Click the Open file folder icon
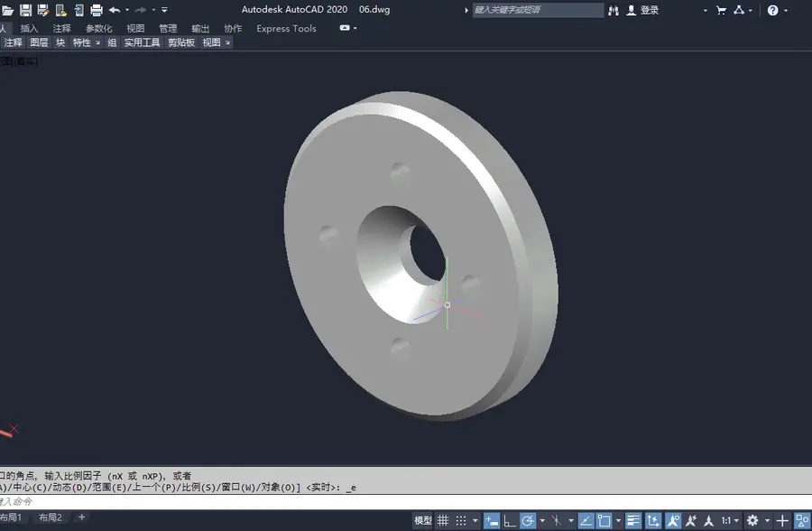This screenshot has height=531, width=812. click(x=7, y=10)
